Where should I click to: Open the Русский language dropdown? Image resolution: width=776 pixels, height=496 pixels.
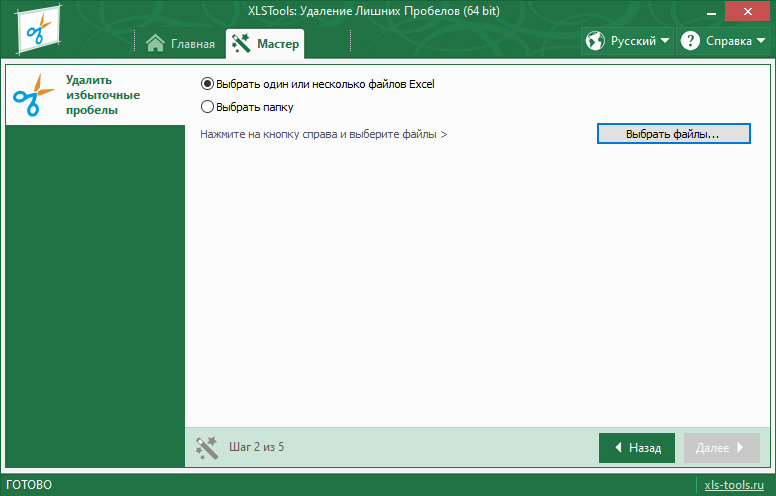coord(627,41)
